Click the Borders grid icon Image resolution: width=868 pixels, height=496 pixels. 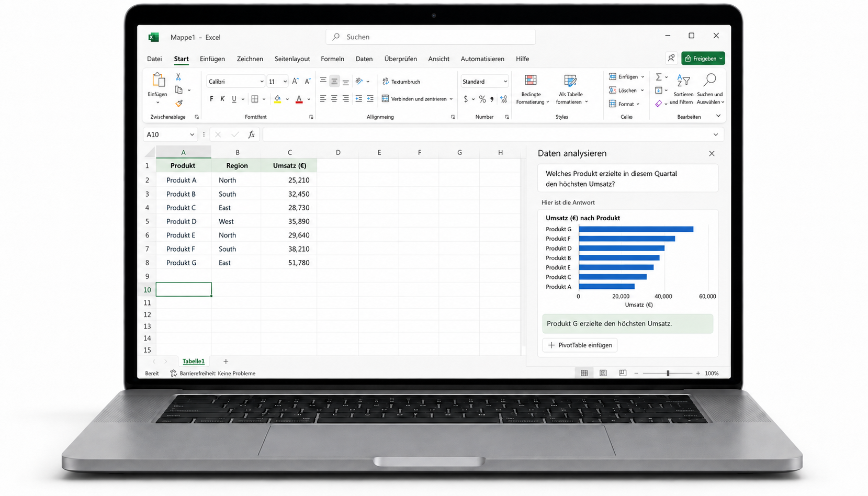tap(255, 99)
